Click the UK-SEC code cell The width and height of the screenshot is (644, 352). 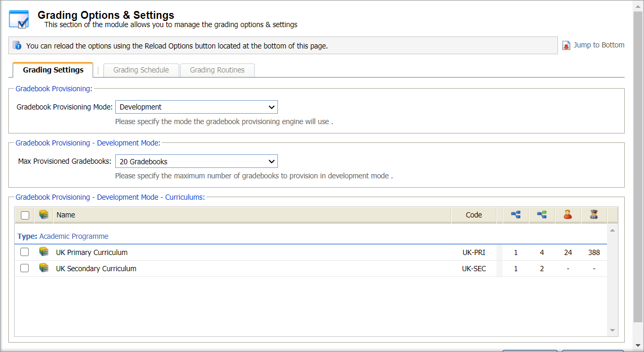click(x=473, y=269)
